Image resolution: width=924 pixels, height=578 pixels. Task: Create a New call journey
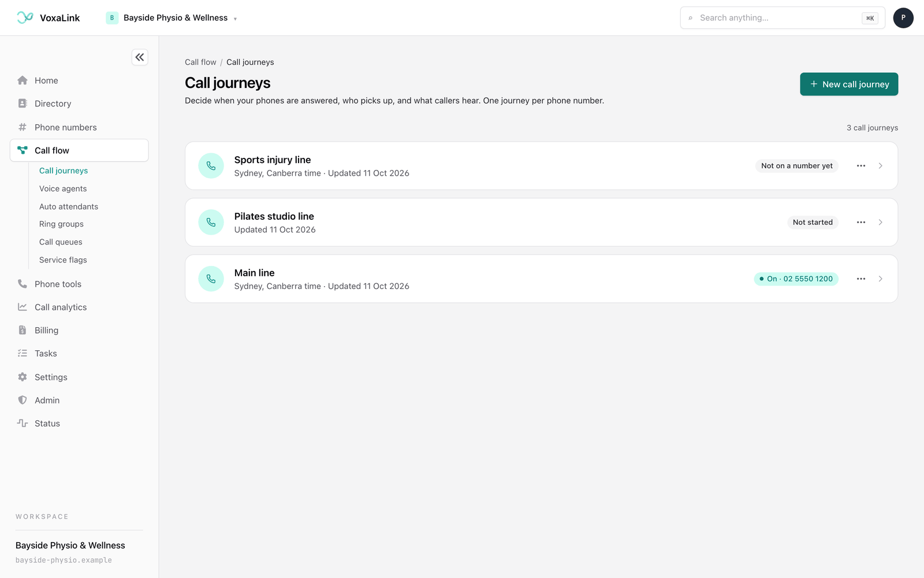(849, 84)
